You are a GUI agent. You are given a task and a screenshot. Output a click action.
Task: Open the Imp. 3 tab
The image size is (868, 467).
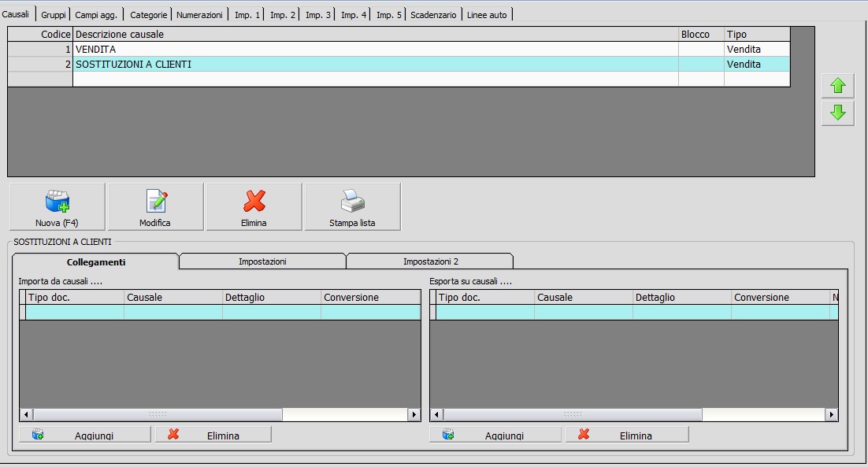317,15
